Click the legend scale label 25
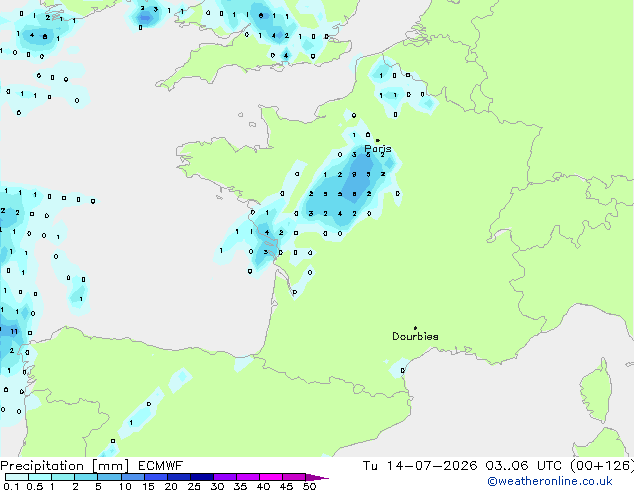Screen dimensions: 634x490 tap(194, 486)
